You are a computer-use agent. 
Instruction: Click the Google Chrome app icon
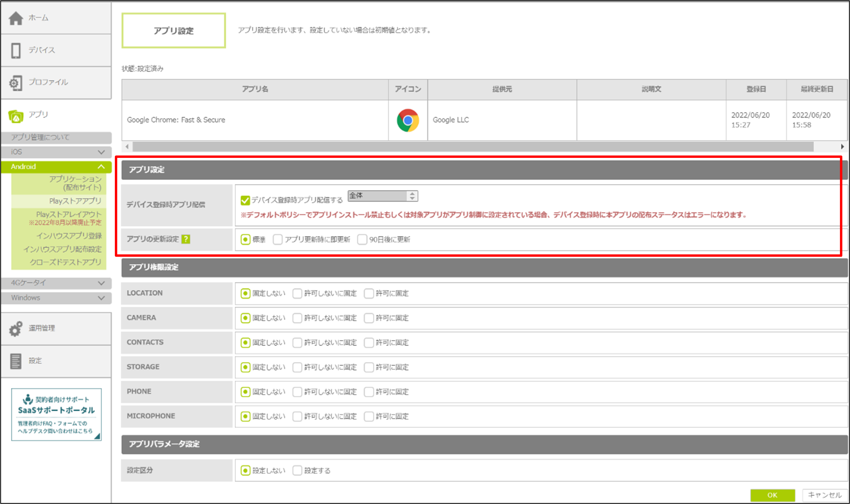point(408,120)
